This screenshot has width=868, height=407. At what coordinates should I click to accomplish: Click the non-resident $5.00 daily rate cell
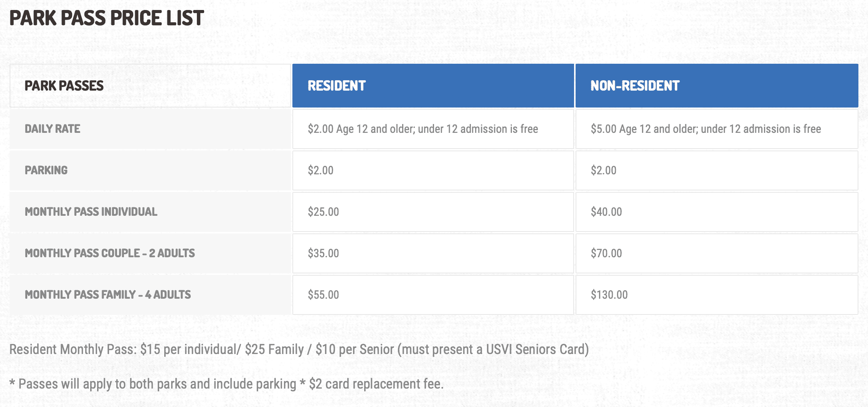coord(716,129)
